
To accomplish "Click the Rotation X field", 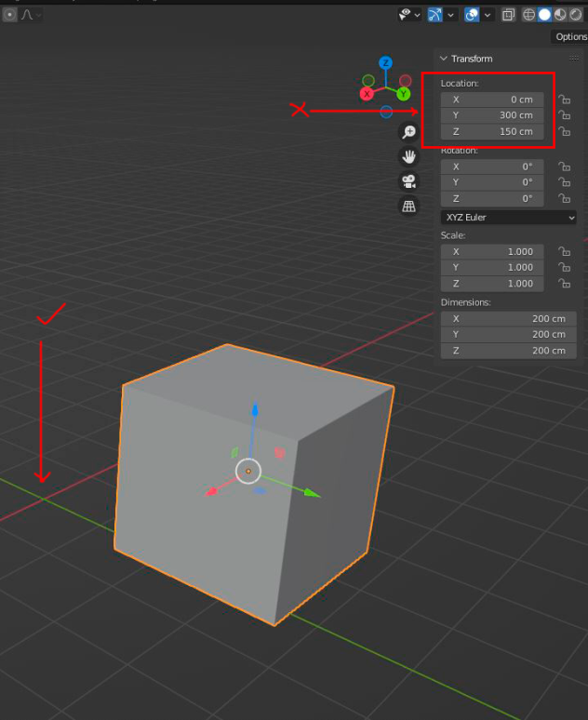I will pyautogui.click(x=492, y=167).
